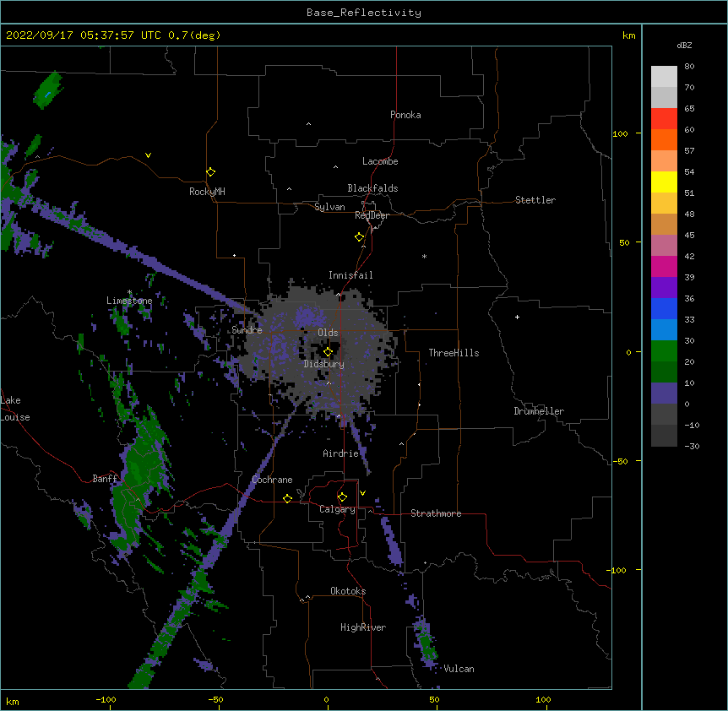Click the red 60-65 dBZ legend swatch
This screenshot has height=711, width=728.
pos(664,119)
